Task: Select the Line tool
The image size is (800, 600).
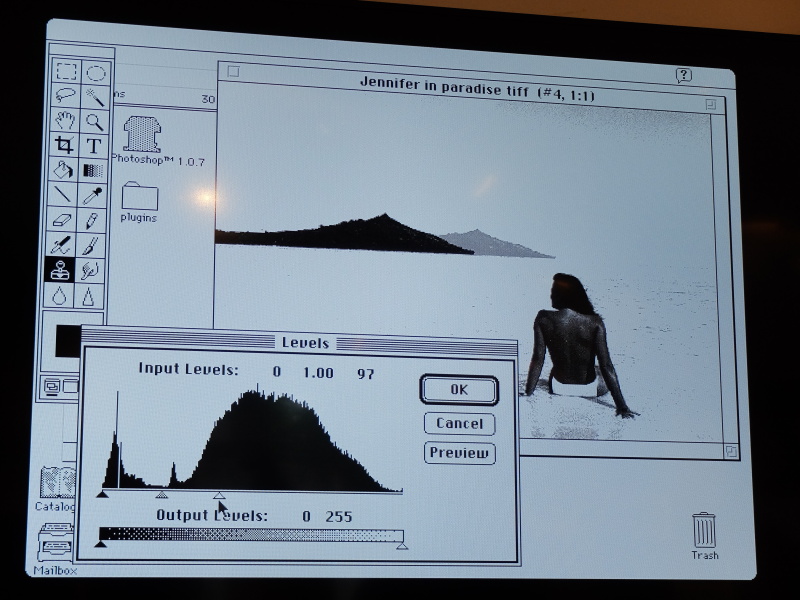Action: pyautogui.click(x=62, y=194)
